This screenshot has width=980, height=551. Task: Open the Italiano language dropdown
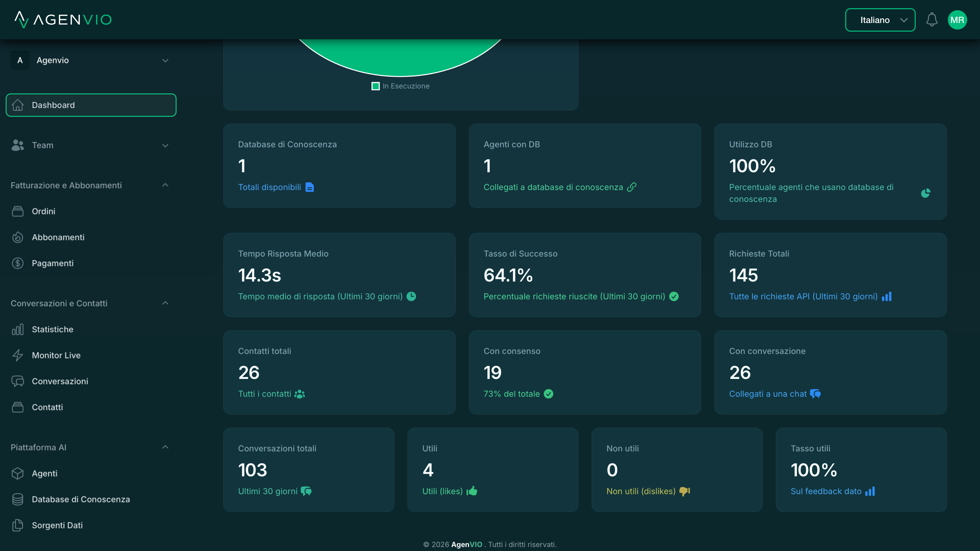pyautogui.click(x=880, y=20)
